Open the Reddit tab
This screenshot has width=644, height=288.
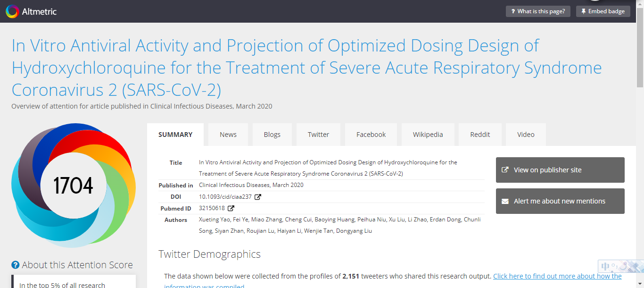(x=480, y=135)
